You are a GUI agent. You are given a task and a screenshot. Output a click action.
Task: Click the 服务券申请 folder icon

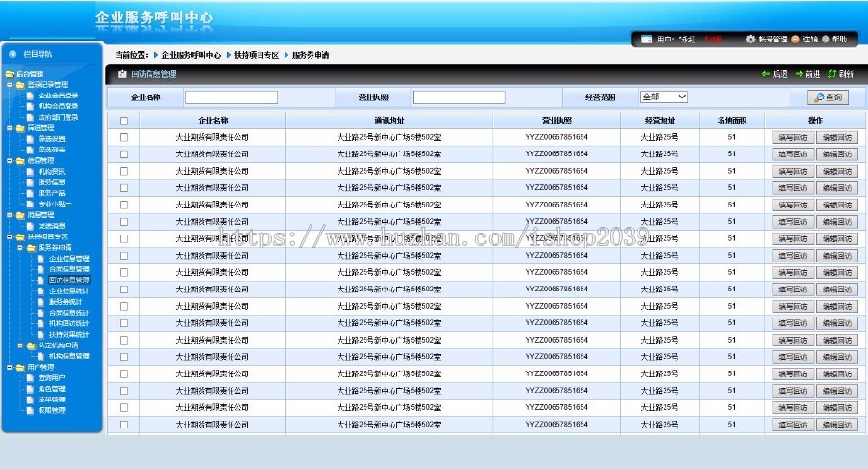(x=32, y=248)
